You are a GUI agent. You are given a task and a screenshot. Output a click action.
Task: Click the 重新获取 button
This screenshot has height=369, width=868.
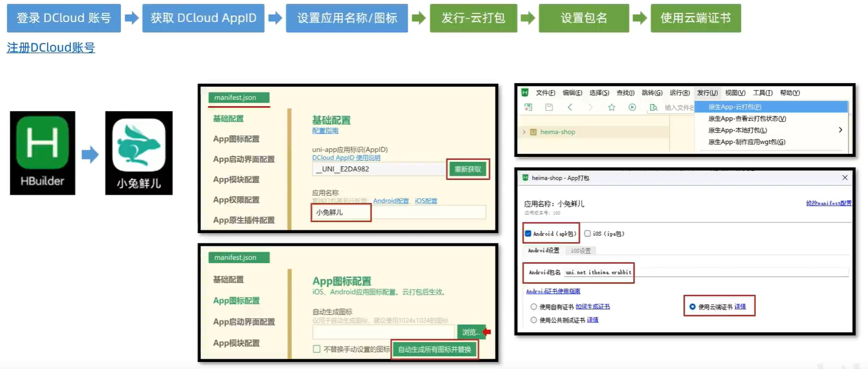click(467, 169)
